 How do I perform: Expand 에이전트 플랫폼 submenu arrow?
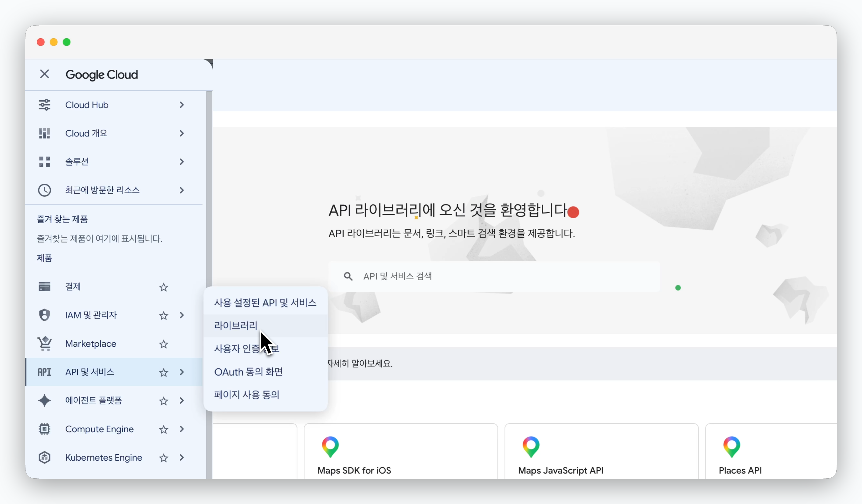(x=182, y=400)
